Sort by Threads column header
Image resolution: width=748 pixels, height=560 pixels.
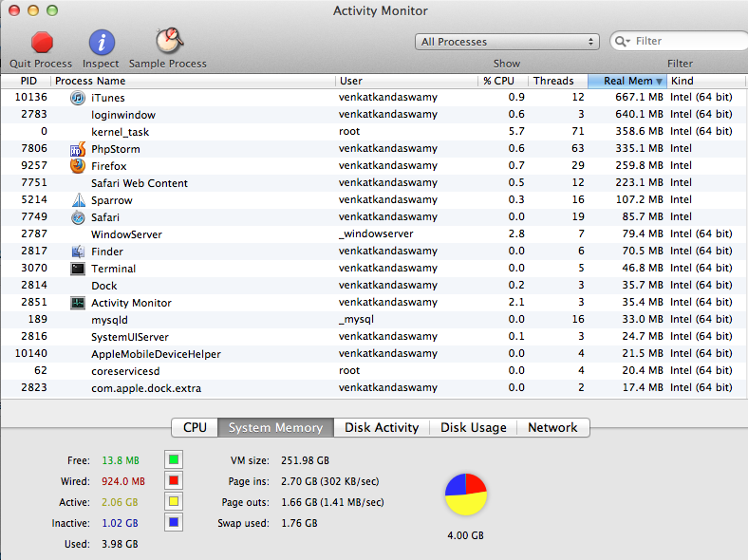[x=557, y=81]
